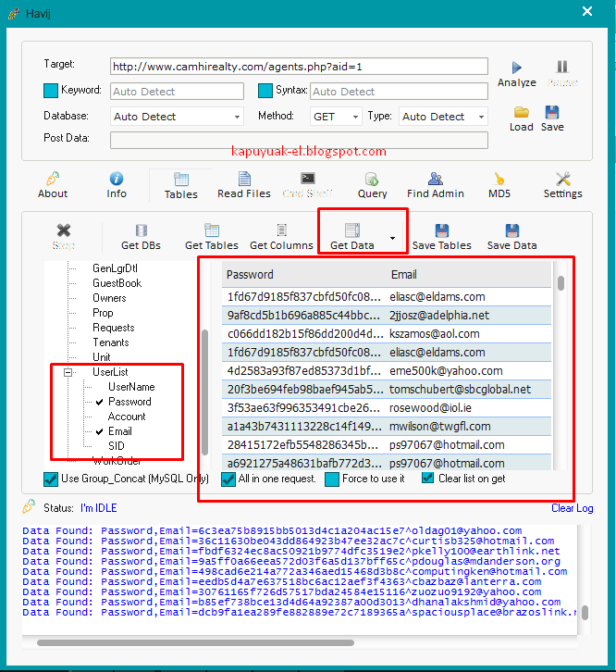Open the About carrot icon
Screen dimensions: 616x672
53,179
